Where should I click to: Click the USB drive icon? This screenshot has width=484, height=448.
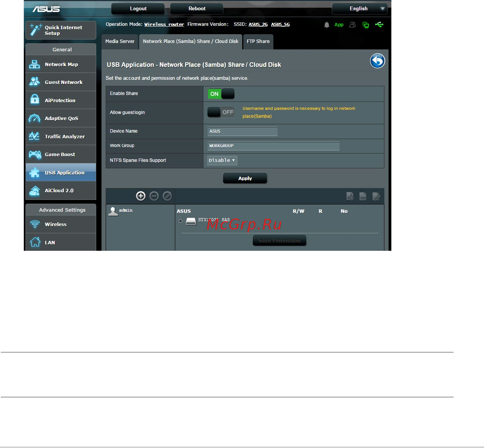coord(191,221)
